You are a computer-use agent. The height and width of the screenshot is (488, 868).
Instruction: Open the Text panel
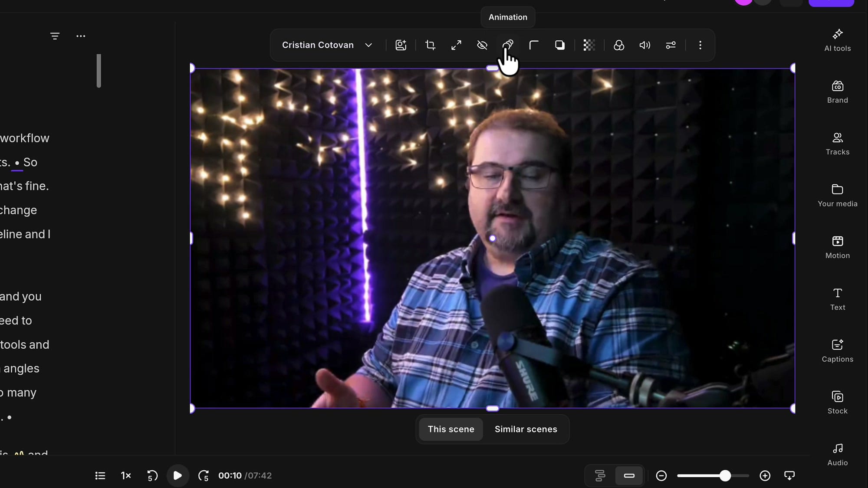pyautogui.click(x=837, y=299)
